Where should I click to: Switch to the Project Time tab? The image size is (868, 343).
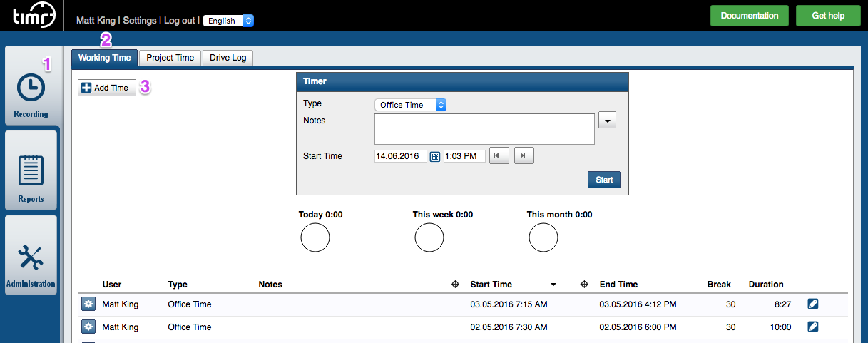170,58
